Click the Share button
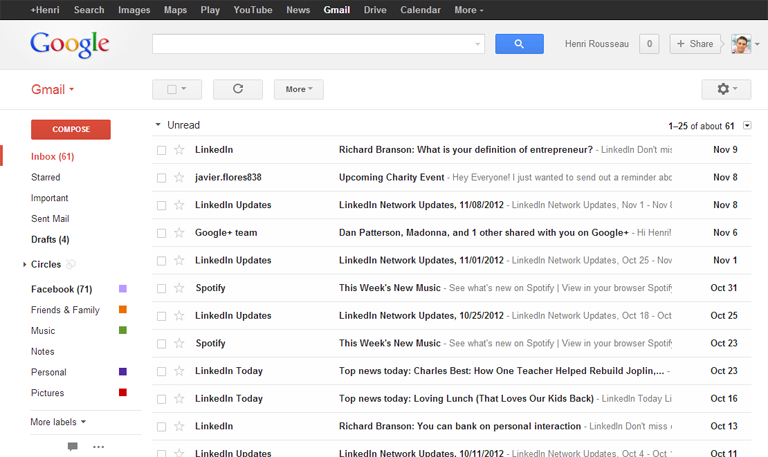This screenshot has width=768, height=457. (x=695, y=44)
